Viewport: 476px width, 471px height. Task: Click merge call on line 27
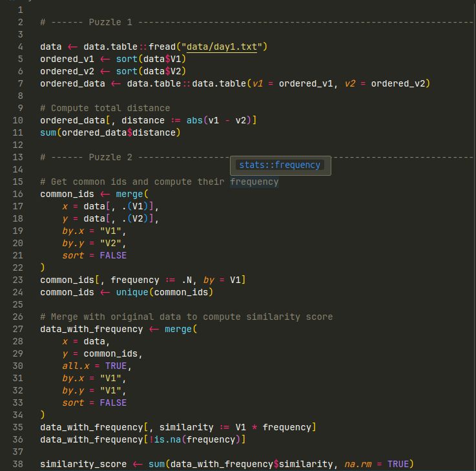click(x=178, y=330)
